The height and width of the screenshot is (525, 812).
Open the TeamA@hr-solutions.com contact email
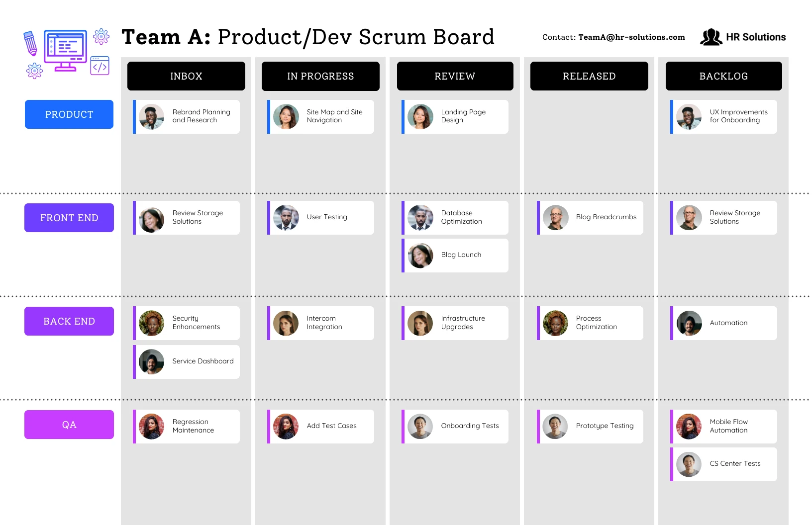(631, 37)
